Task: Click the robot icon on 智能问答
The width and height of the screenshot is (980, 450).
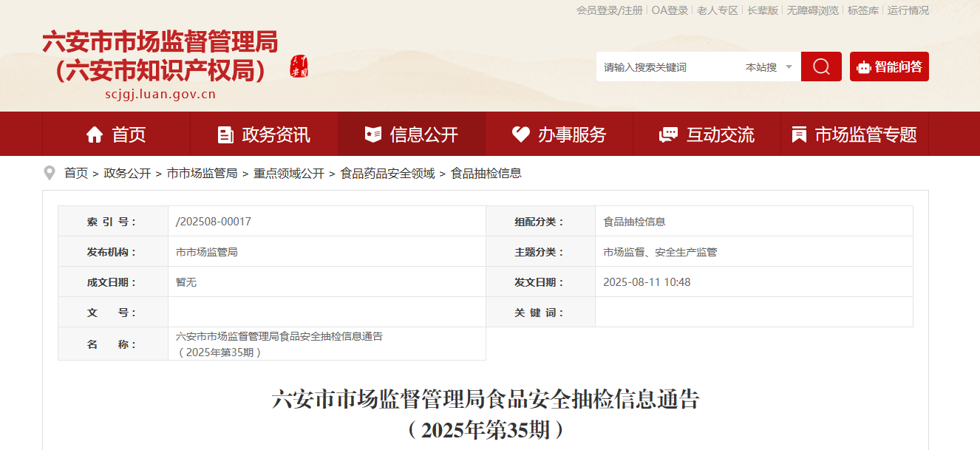Action: [863, 67]
